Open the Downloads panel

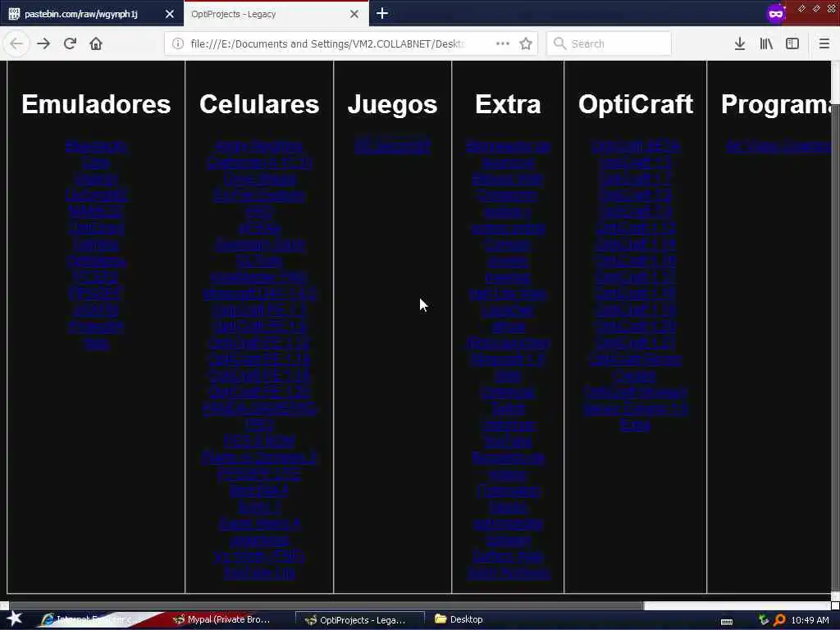(x=740, y=43)
